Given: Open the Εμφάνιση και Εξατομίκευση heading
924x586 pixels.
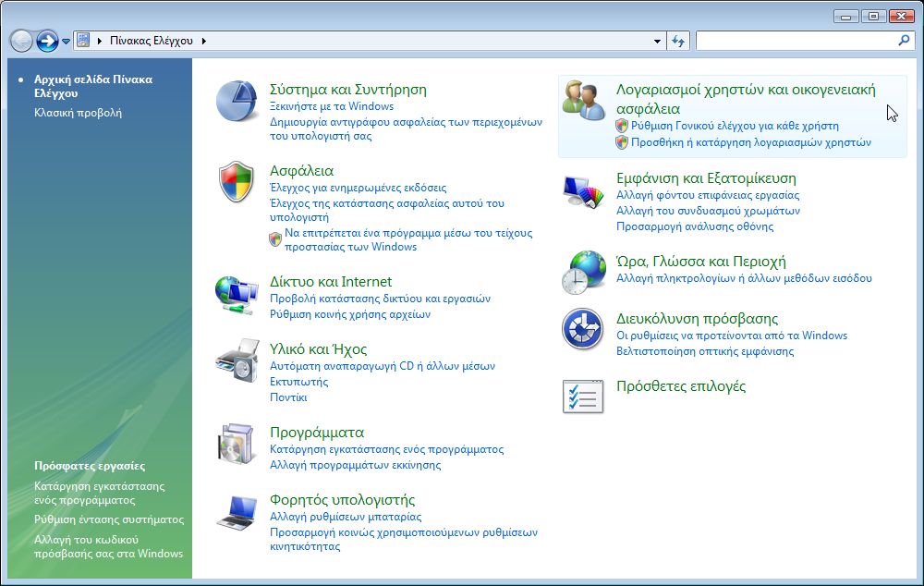Looking at the screenshot, I should (706, 178).
